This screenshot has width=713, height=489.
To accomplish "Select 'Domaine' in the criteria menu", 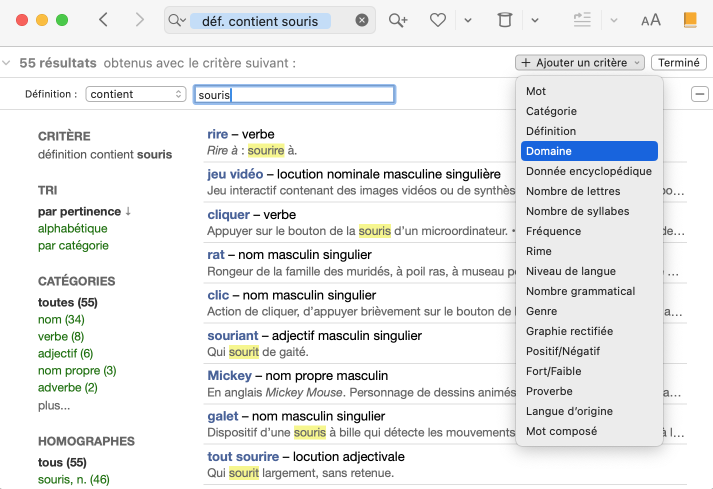I will [589, 151].
